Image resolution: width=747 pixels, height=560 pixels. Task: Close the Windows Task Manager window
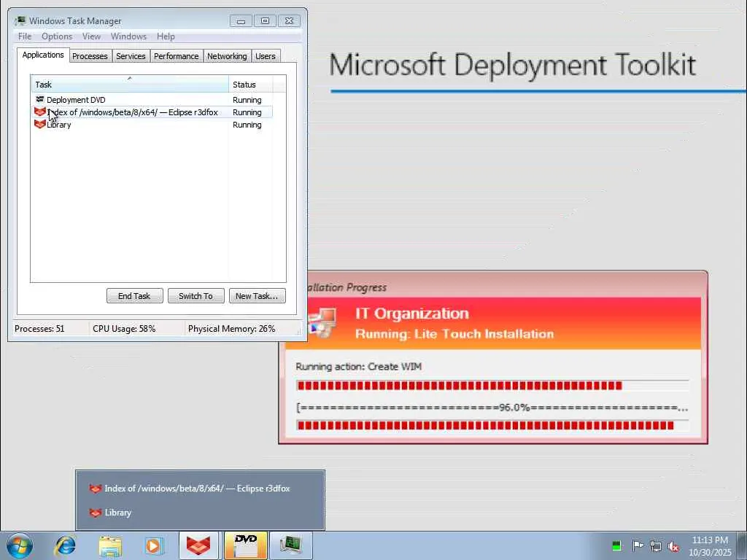[x=289, y=20]
